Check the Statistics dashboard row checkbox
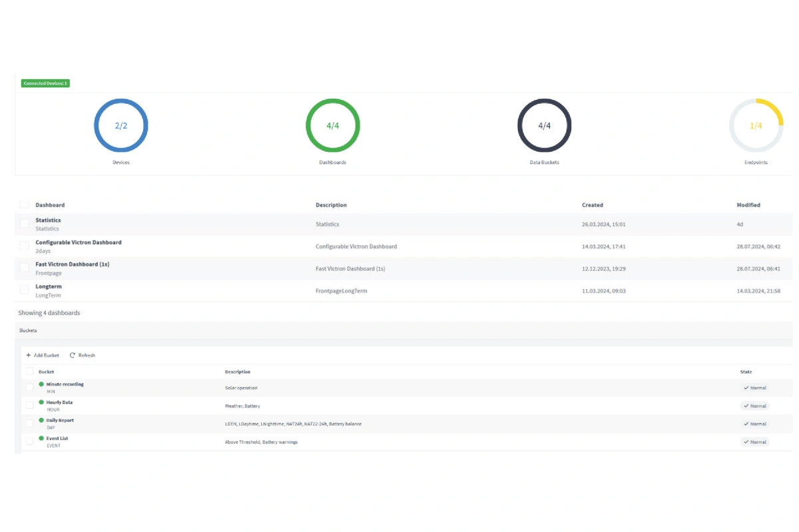Image resolution: width=799 pixels, height=532 pixels. [25, 224]
